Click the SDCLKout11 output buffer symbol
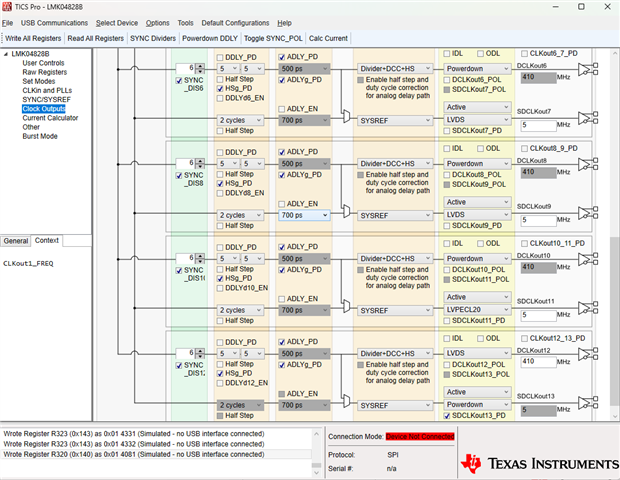The image size is (620, 480). click(x=588, y=308)
